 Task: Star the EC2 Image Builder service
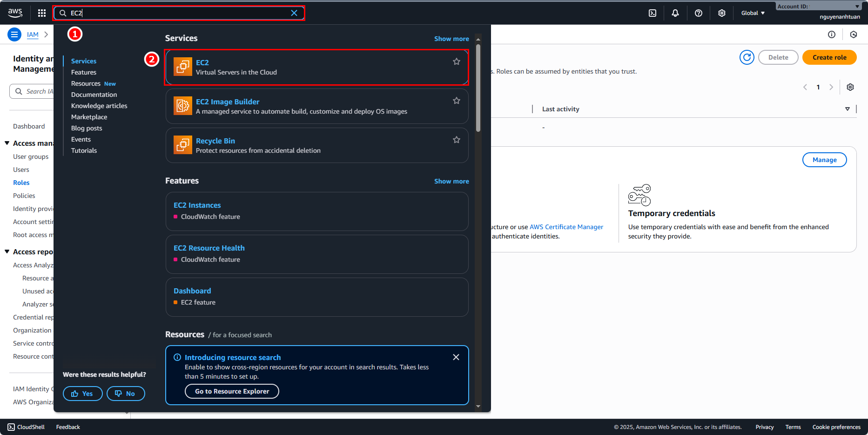pyautogui.click(x=457, y=101)
